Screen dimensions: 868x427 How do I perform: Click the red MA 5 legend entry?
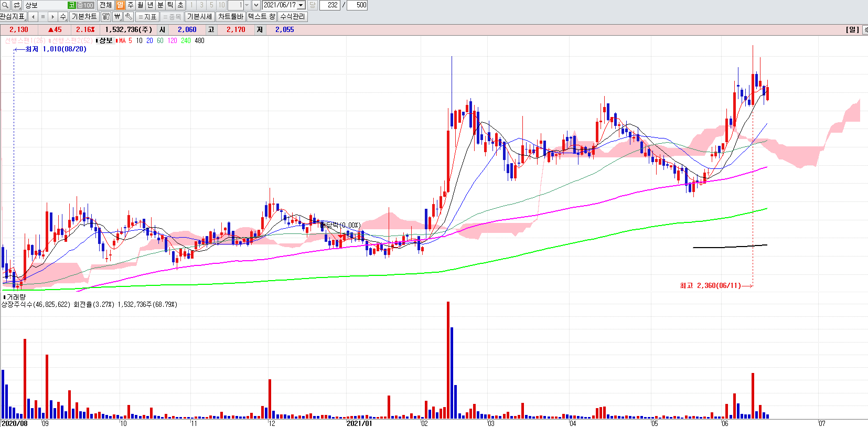click(x=124, y=40)
